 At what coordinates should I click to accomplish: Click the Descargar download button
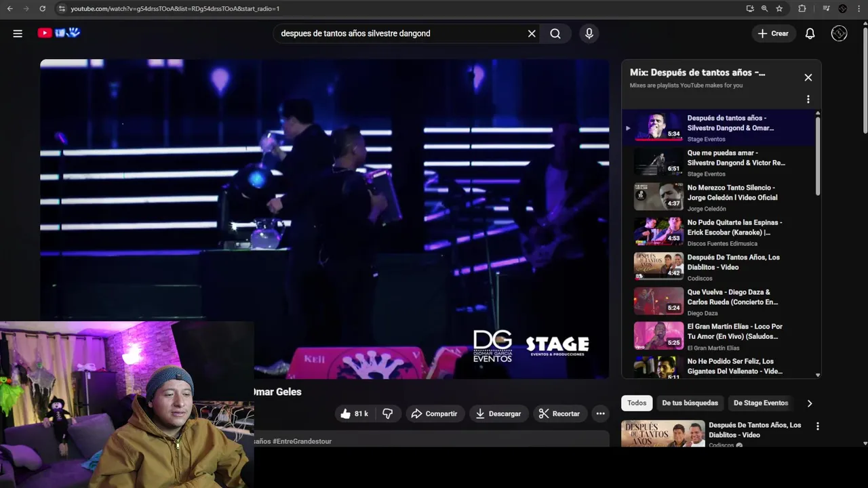498,413
